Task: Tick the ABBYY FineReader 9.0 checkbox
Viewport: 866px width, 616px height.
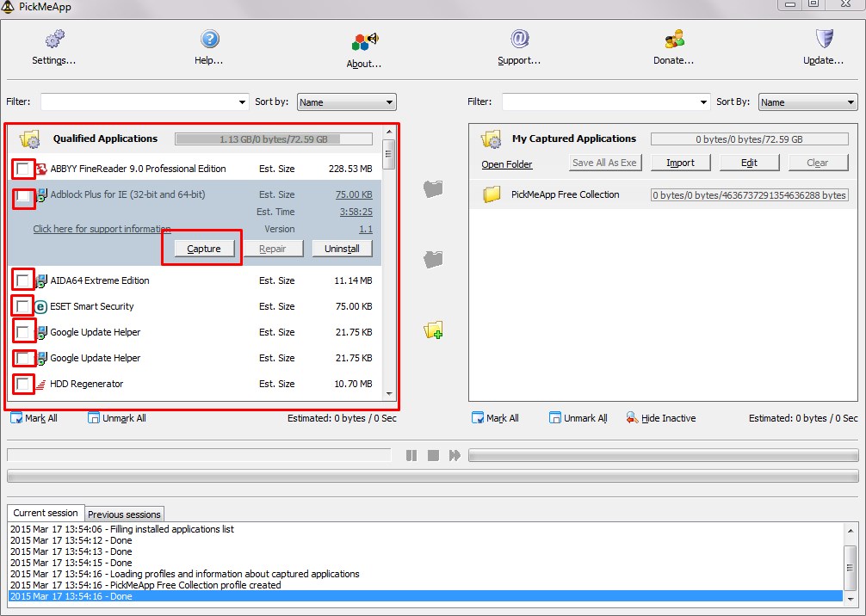Action: pos(22,169)
